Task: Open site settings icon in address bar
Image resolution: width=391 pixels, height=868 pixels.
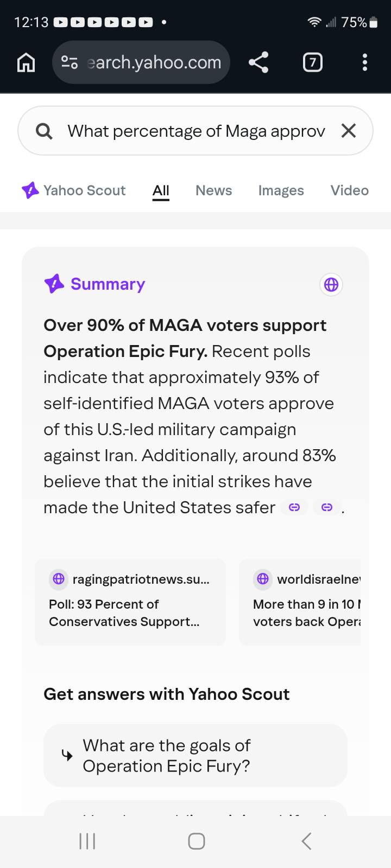Action: click(x=70, y=63)
